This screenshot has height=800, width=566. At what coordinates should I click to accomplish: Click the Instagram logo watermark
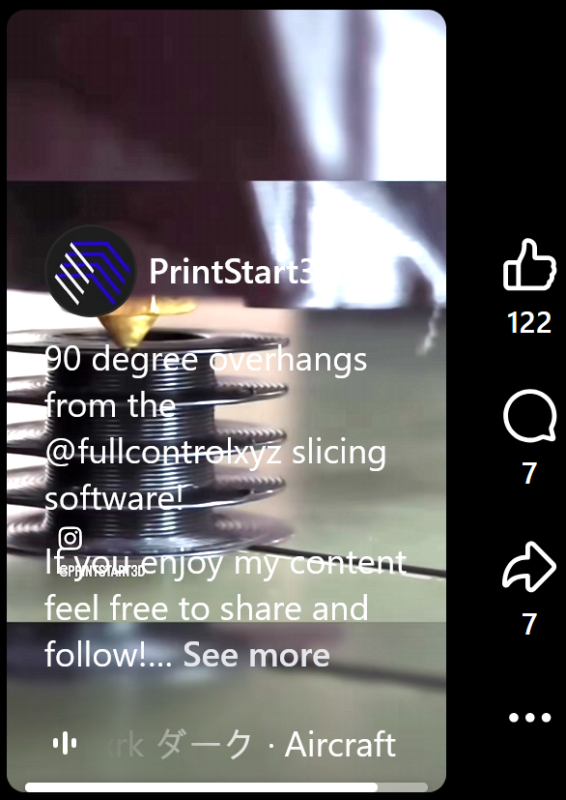point(70,538)
